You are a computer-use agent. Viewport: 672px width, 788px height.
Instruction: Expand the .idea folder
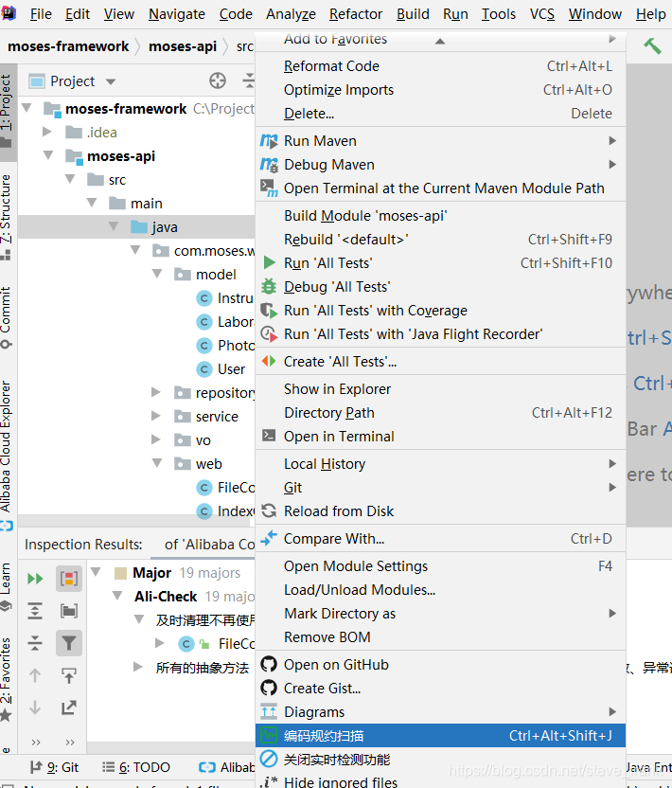coord(47,132)
